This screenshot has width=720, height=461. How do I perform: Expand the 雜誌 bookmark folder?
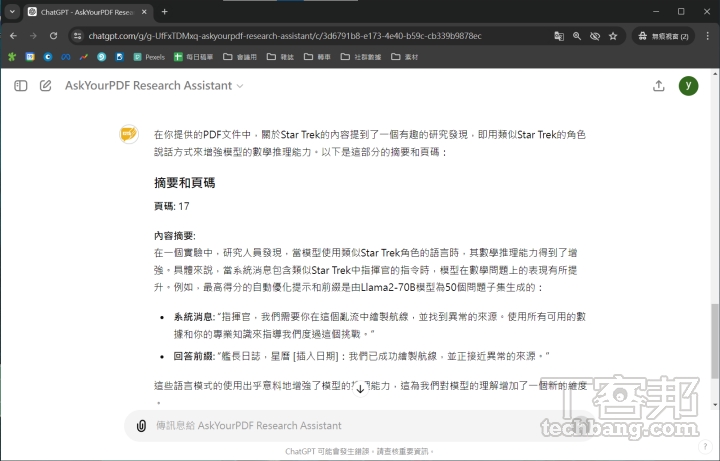click(280, 57)
